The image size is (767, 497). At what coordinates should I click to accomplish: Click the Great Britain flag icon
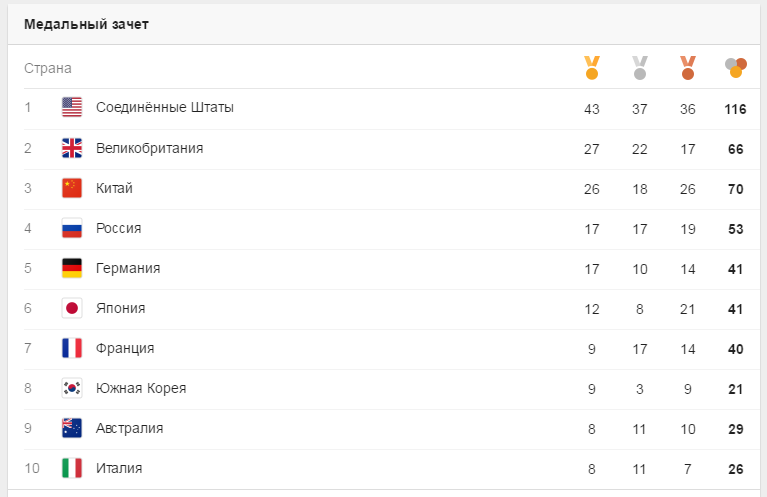pyautogui.click(x=72, y=148)
